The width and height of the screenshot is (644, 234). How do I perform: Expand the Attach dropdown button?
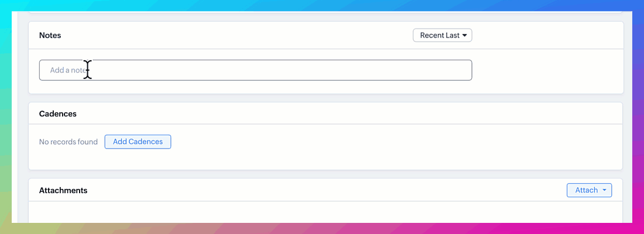click(589, 190)
